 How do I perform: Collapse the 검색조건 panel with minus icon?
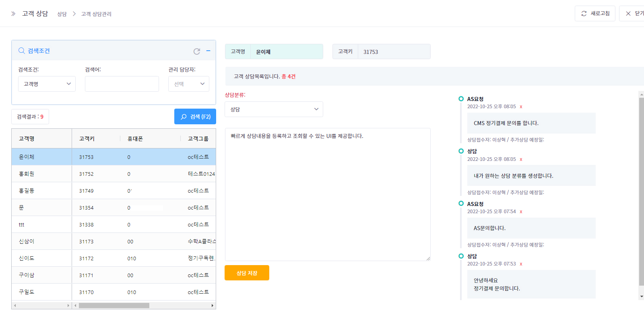pyautogui.click(x=208, y=51)
